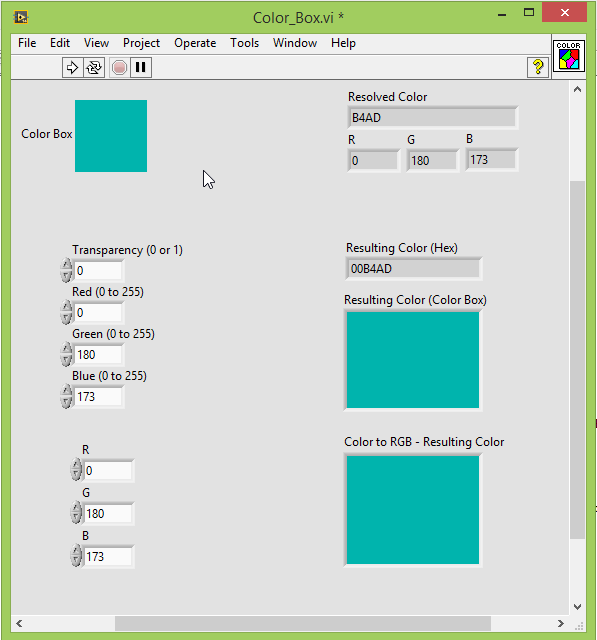The height and width of the screenshot is (640, 597).
Task: Click the lower G control stepper arrows
Action: click(76, 513)
